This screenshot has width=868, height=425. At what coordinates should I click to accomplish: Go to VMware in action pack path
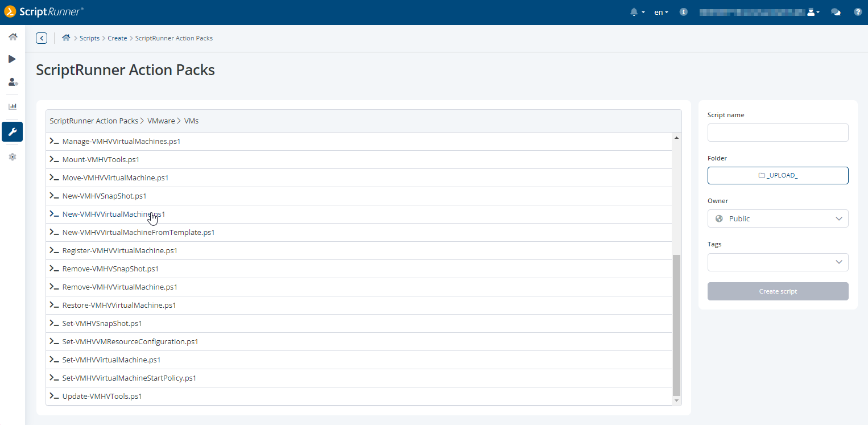pyautogui.click(x=161, y=121)
